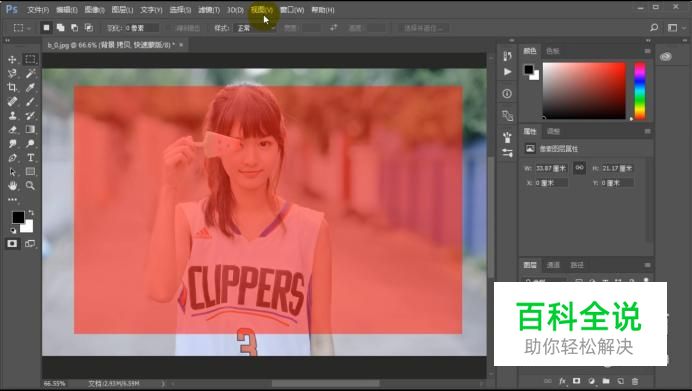Select the Pen tool
The width and height of the screenshot is (692, 391).
point(12,158)
